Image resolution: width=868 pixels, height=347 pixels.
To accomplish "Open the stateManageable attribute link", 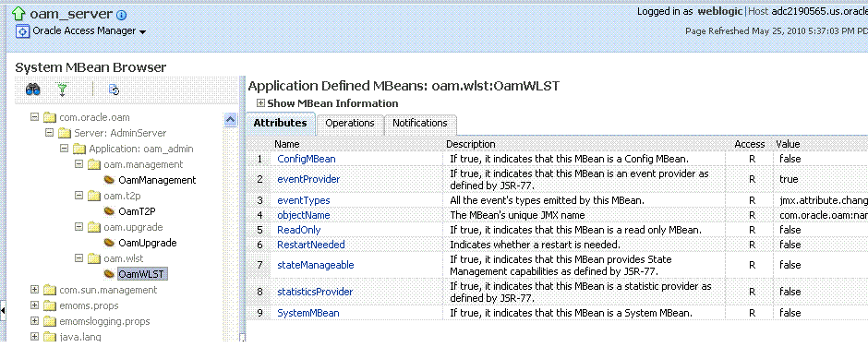I will coord(316,265).
